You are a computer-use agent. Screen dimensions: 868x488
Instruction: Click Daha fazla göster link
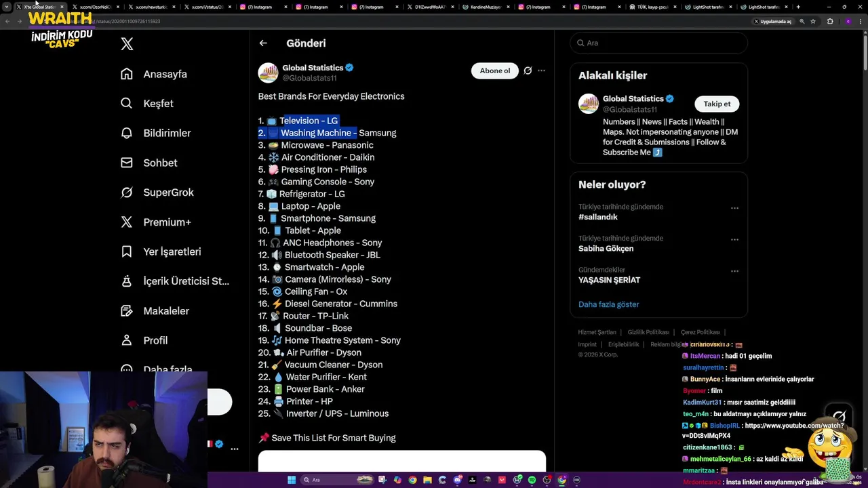tap(608, 304)
